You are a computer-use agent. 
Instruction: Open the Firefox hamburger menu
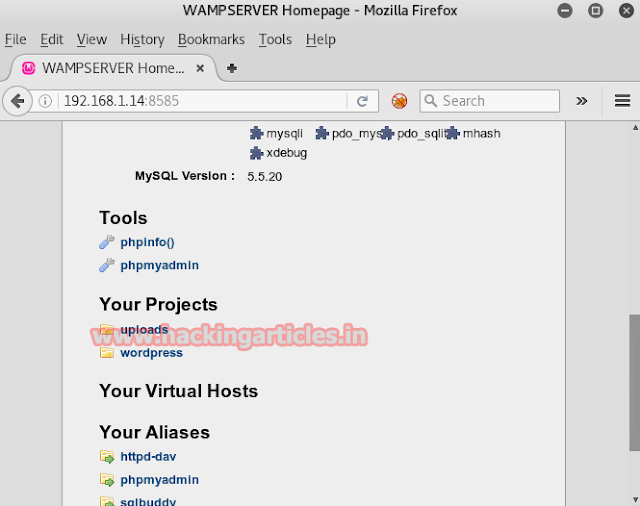622,101
